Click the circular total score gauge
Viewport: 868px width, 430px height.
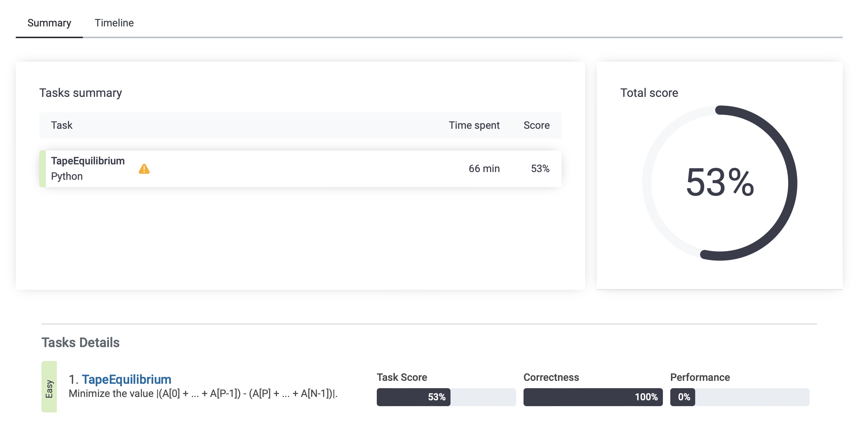pyautogui.click(x=719, y=183)
